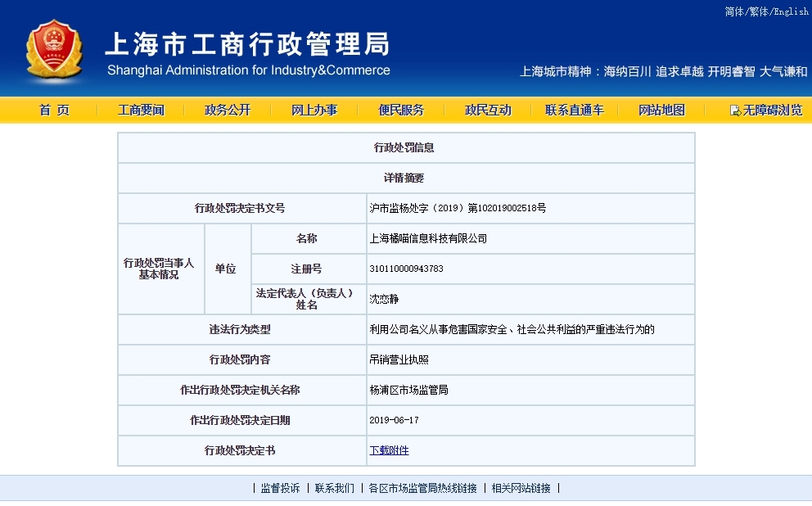Visit 相关网站链接 in the footer
This screenshot has height=506, width=812.
[x=521, y=488]
